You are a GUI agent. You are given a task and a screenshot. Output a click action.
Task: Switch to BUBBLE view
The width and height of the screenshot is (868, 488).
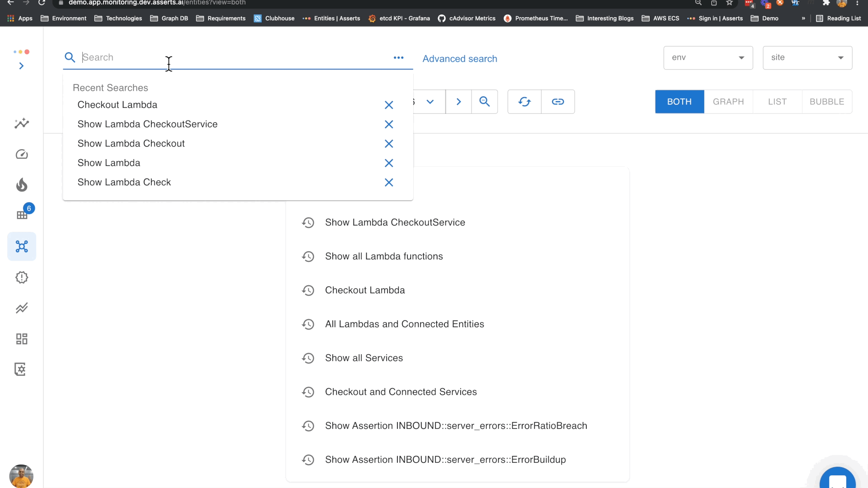827,102
